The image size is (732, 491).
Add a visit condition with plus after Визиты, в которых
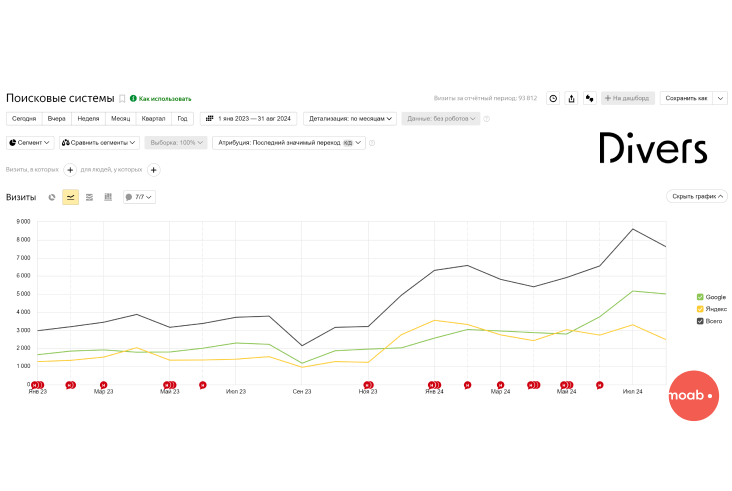70,170
